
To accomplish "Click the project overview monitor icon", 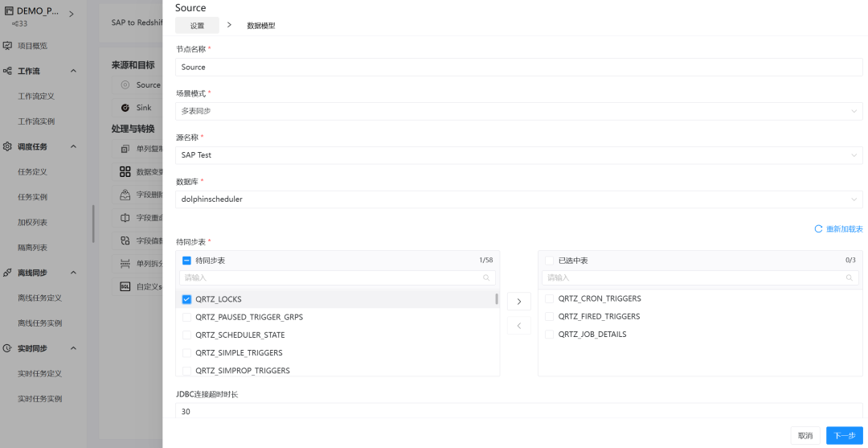I will [7, 46].
